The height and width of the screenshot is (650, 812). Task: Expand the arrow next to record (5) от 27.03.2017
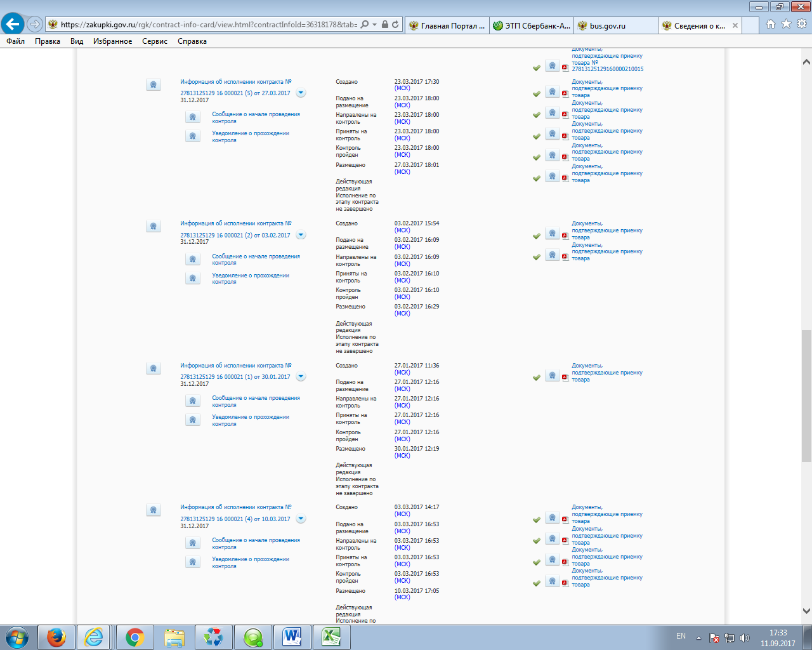pyautogui.click(x=301, y=93)
